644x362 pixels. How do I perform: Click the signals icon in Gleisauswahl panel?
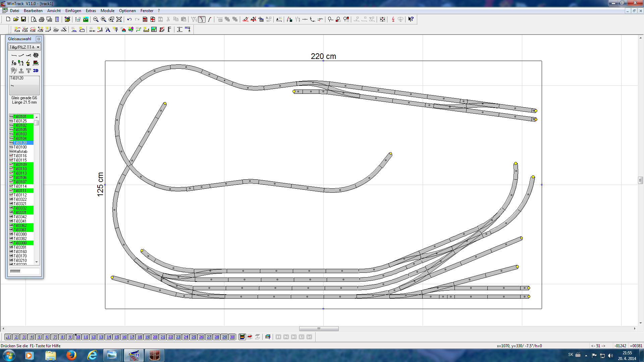(21, 63)
